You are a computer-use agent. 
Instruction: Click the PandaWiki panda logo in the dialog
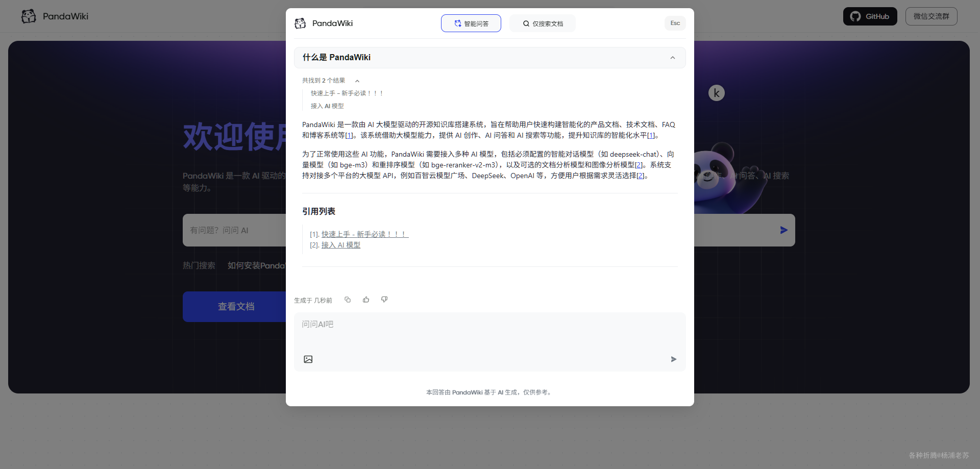coord(300,23)
